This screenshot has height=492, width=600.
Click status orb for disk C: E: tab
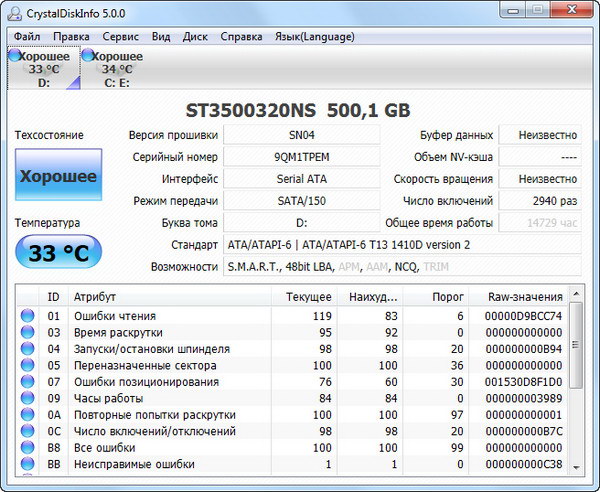click(88, 56)
